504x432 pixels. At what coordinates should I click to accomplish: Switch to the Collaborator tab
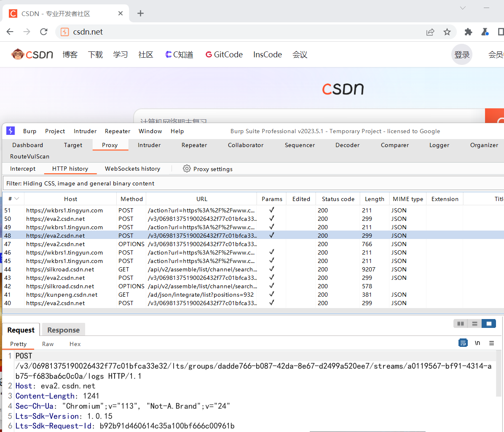tap(246, 145)
